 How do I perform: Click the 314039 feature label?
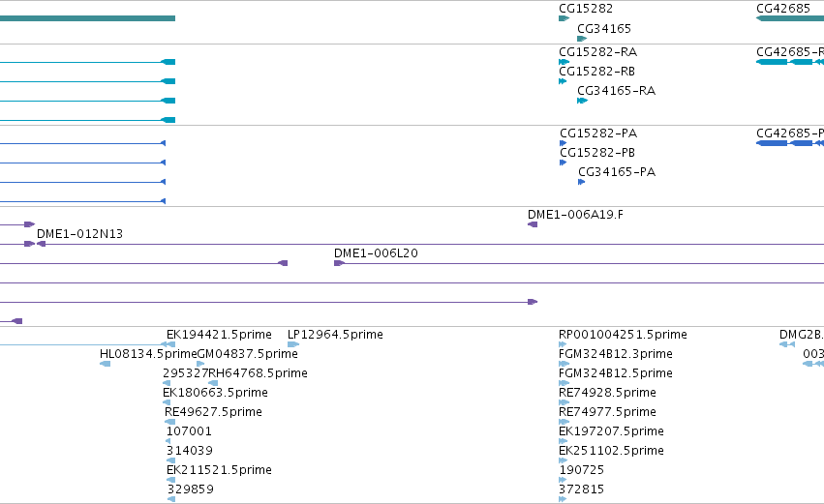(x=190, y=451)
